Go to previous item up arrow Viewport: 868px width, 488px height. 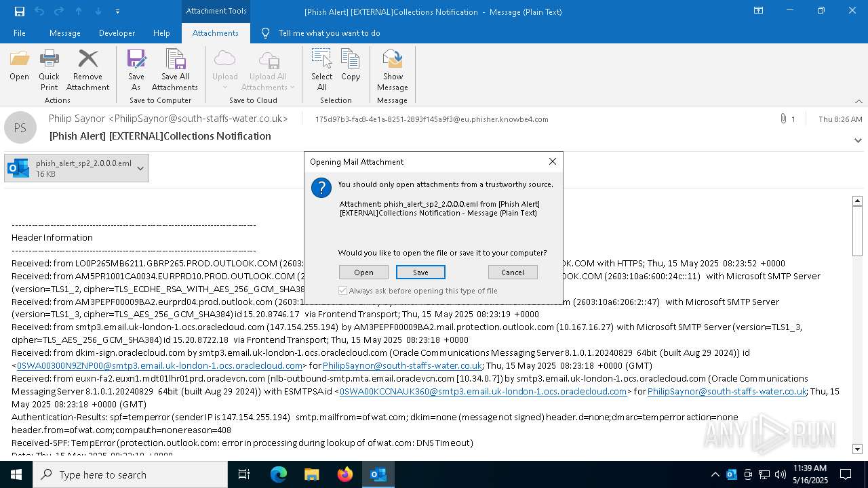click(x=79, y=12)
